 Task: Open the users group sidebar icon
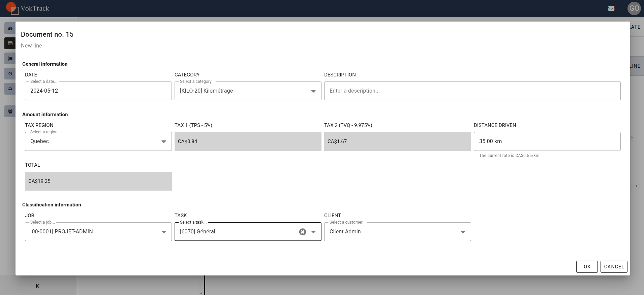10,111
